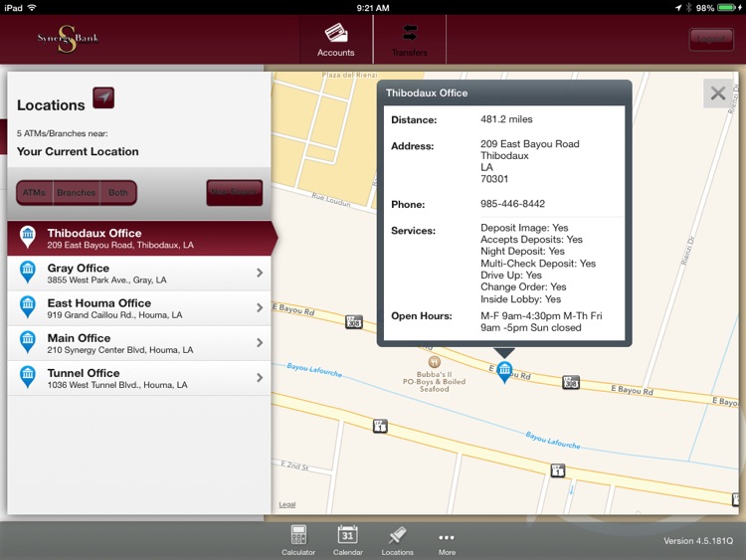Screen dimensions: 746x560
Task: Filter locations by Branches
Action: (x=77, y=193)
